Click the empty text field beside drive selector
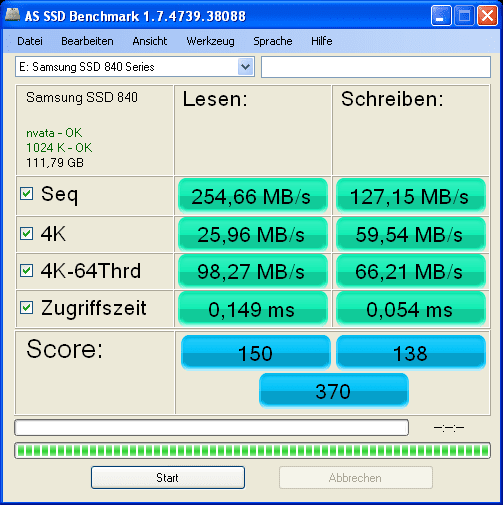The image size is (503, 505). point(376,67)
